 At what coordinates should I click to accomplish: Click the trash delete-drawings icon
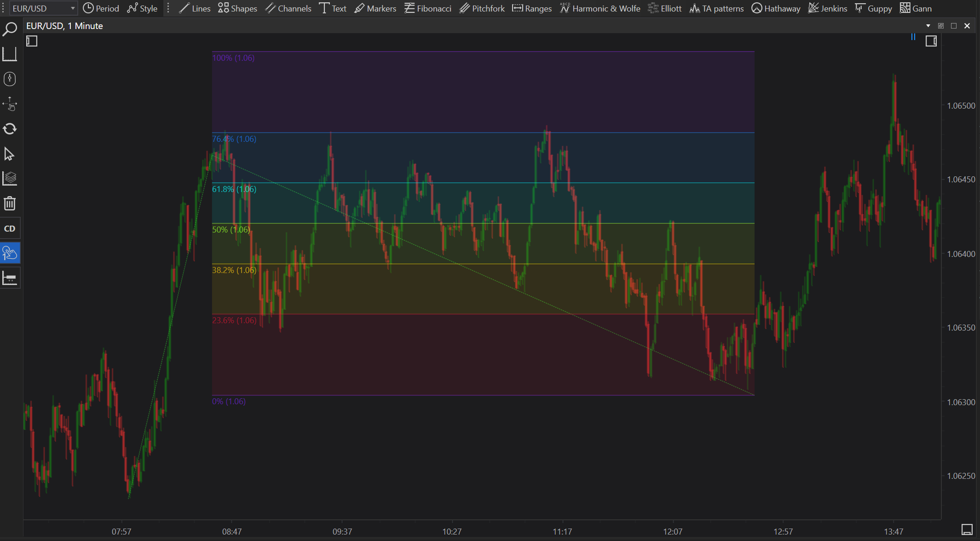(x=10, y=203)
